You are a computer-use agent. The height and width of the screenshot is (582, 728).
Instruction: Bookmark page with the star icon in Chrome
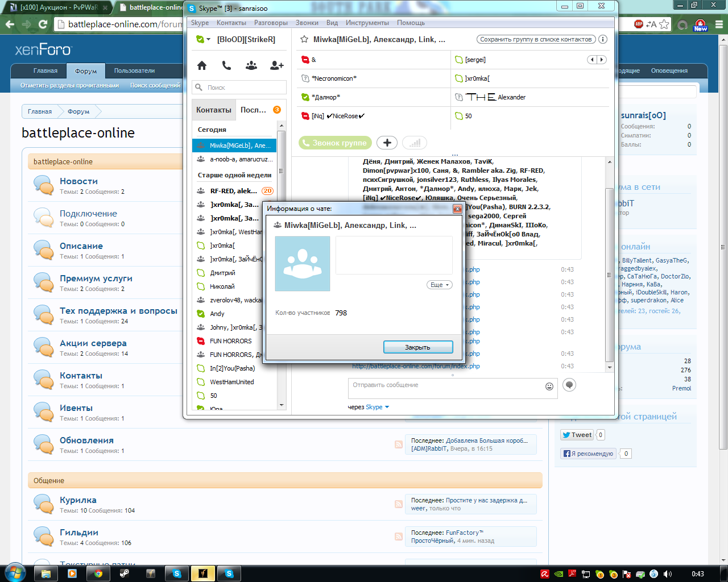point(664,24)
